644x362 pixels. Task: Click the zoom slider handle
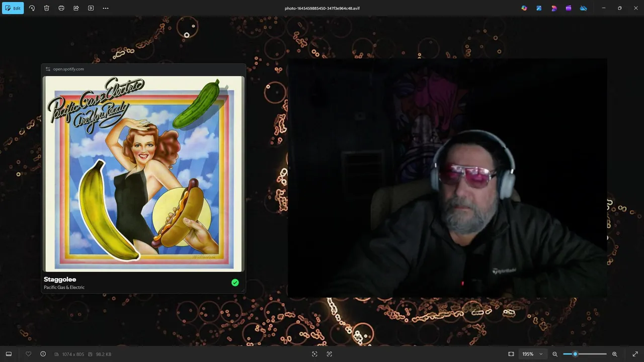click(x=575, y=354)
